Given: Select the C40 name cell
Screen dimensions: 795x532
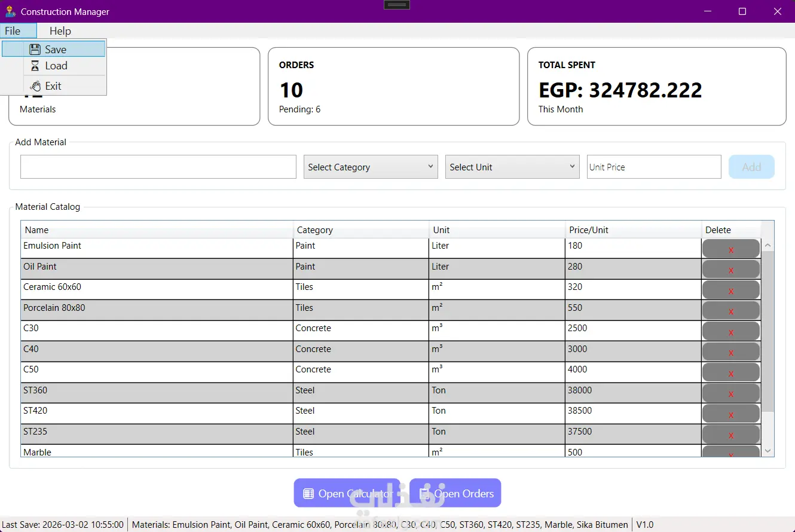Looking at the screenshot, I should pos(157,351).
